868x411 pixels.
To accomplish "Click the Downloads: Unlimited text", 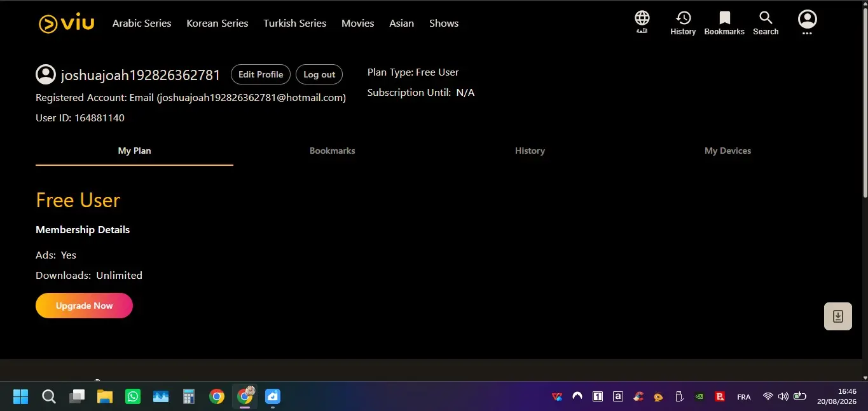I will [x=89, y=276].
